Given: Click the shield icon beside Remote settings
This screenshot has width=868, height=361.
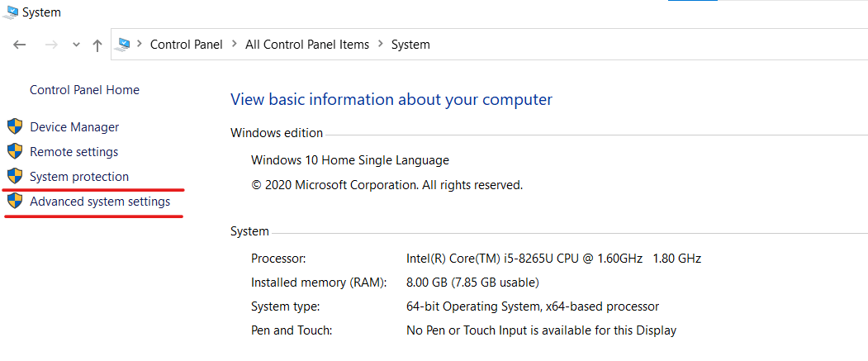Looking at the screenshot, I should (15, 152).
